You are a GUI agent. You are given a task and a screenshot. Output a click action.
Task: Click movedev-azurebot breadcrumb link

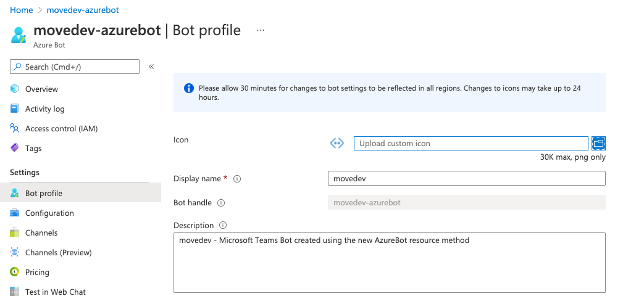(x=83, y=10)
